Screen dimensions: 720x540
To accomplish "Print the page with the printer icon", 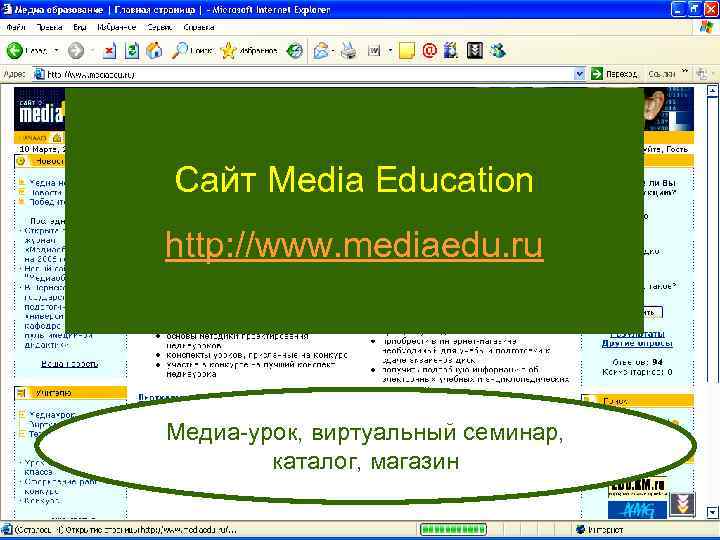I will point(349,51).
